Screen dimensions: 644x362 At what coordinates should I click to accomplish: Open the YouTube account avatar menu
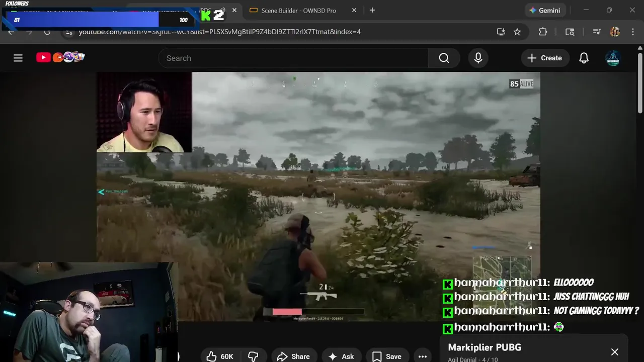613,58
